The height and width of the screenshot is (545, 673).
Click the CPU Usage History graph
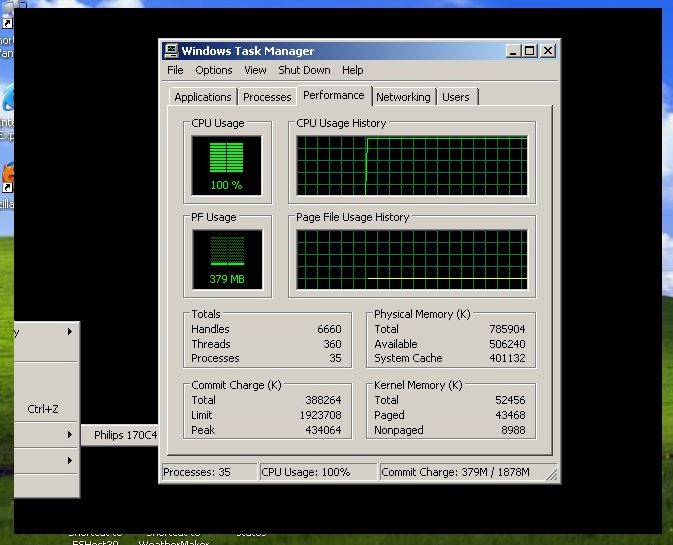[x=412, y=165]
